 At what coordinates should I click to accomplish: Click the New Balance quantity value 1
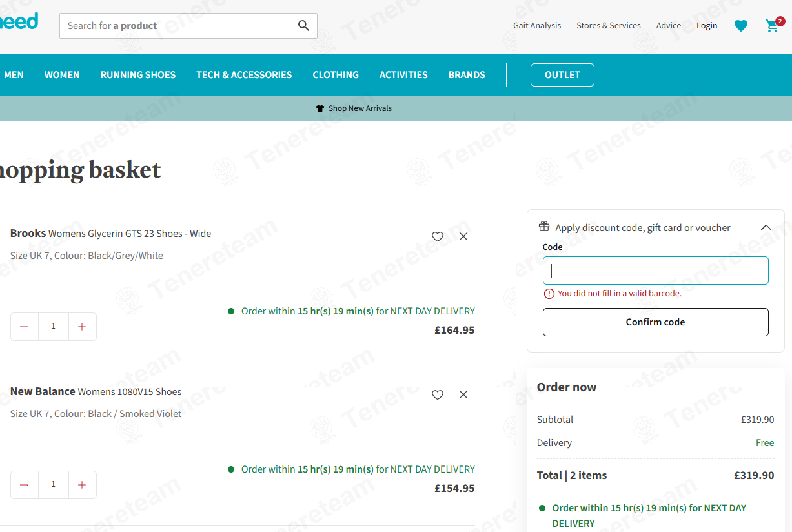(54, 485)
